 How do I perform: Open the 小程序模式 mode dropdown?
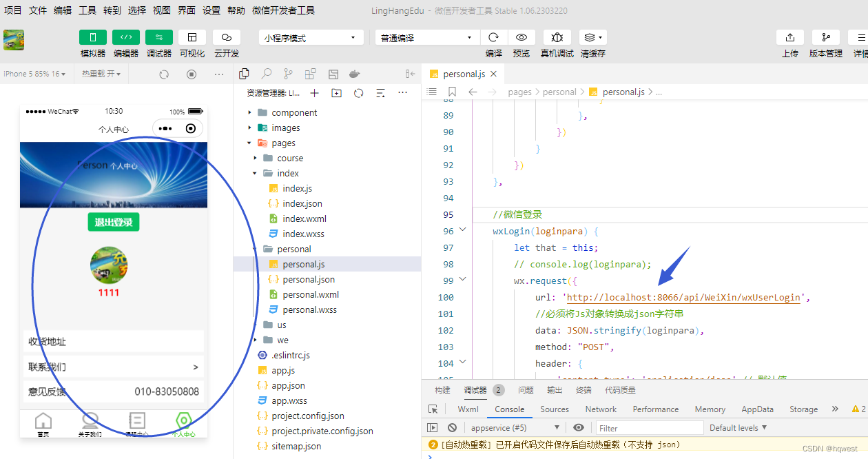[x=311, y=38]
